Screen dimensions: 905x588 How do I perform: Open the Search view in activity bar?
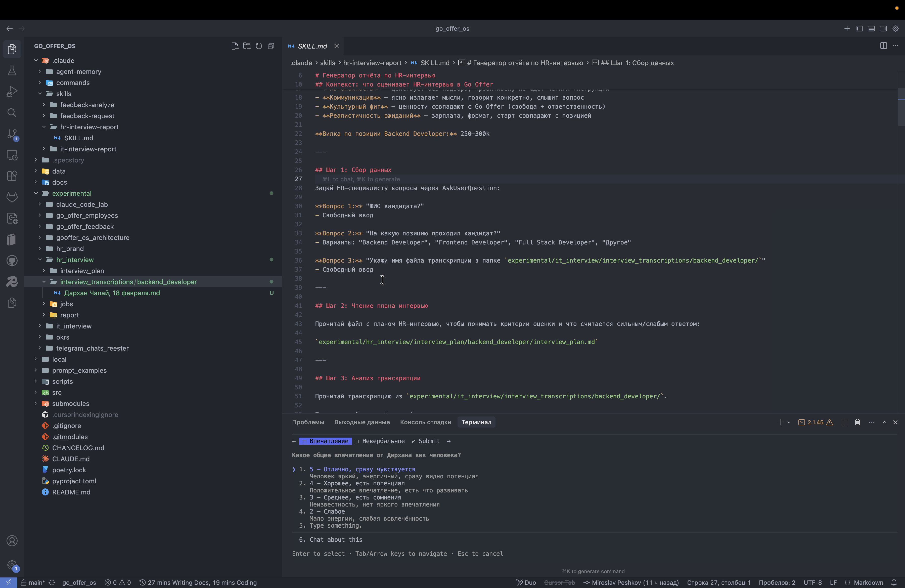point(12,113)
